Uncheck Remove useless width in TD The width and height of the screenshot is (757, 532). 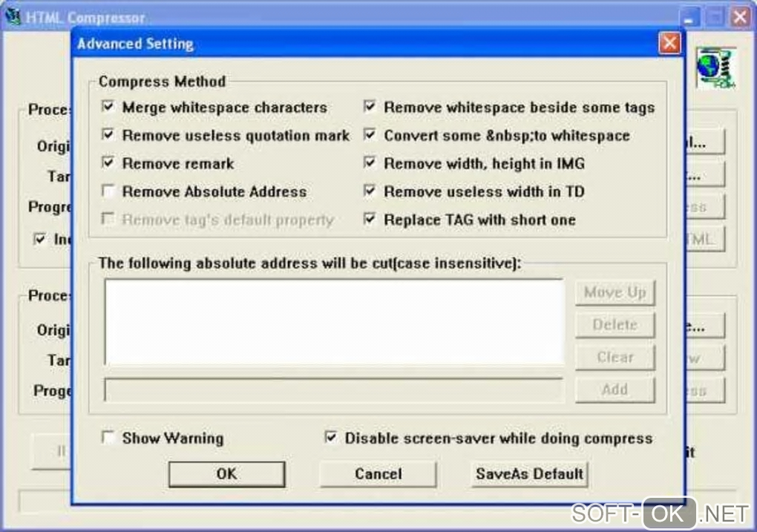tap(370, 191)
